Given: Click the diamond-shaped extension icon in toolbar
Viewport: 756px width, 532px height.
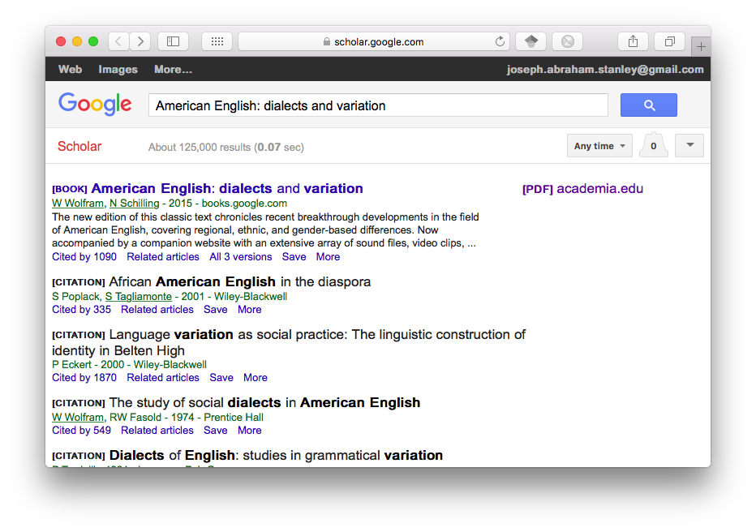Looking at the screenshot, I should tap(530, 41).
